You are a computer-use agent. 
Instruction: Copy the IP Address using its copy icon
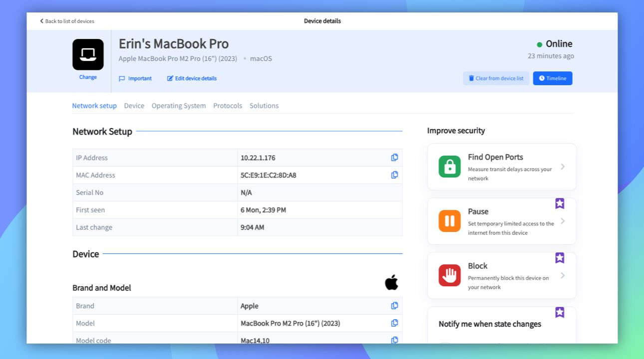tap(394, 157)
